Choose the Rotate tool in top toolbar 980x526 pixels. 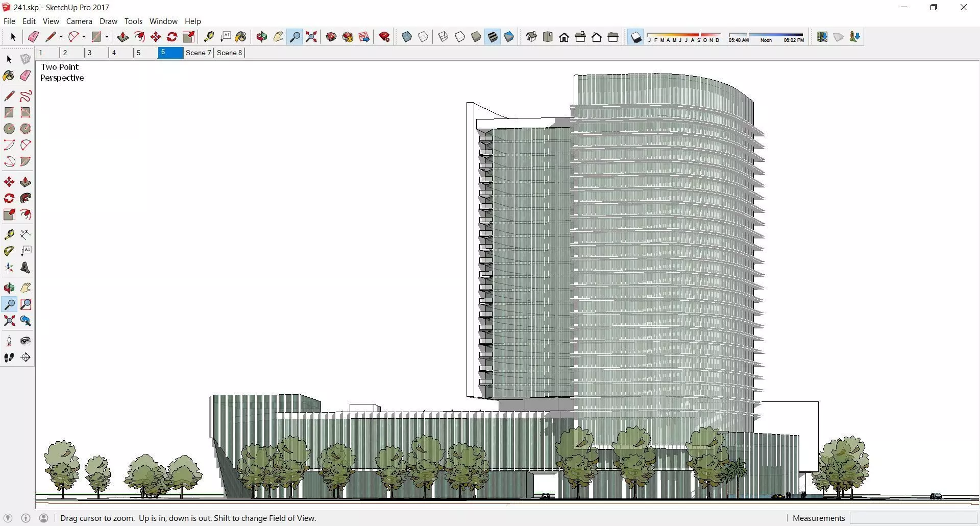(172, 37)
